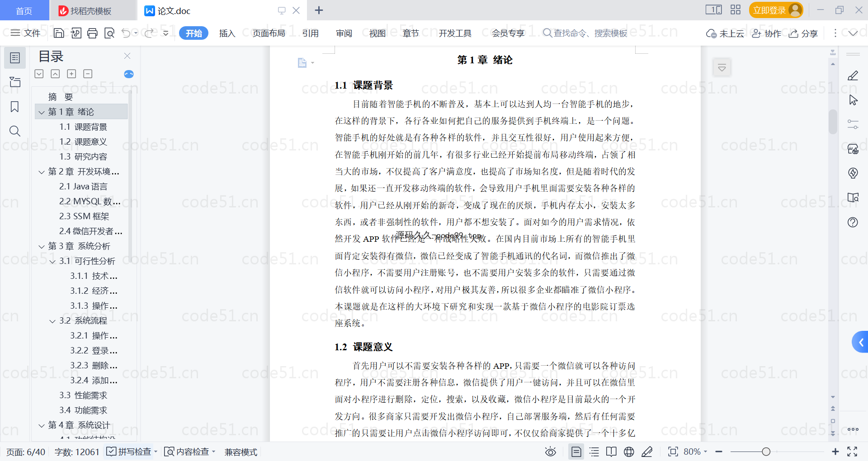Click the page count 页面: 6/40
This screenshot has width=868, height=461.
point(26,452)
